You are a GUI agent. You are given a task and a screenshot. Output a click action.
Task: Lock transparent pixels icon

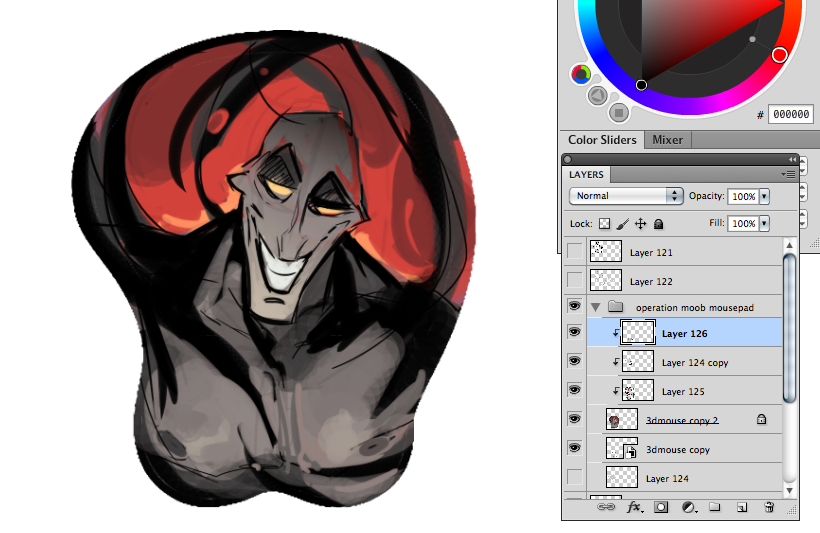coord(604,224)
